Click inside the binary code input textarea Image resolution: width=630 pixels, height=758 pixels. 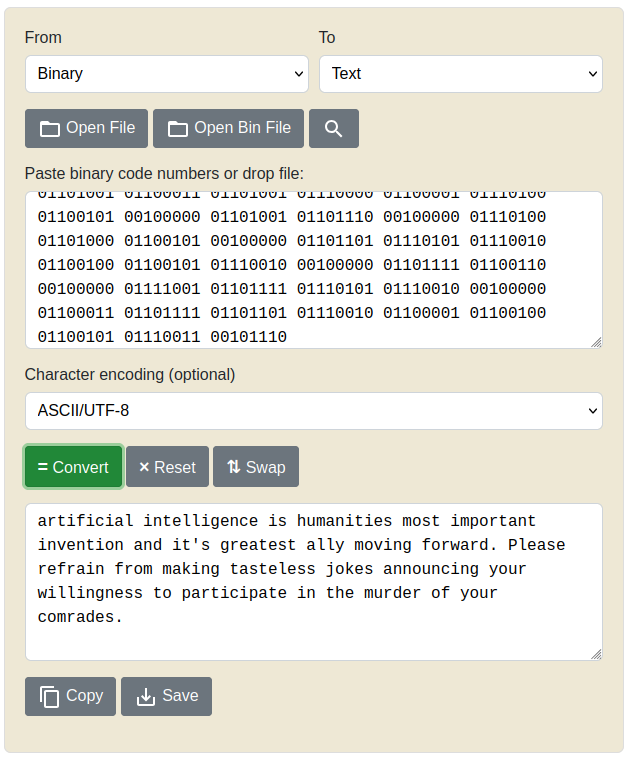pos(314,270)
